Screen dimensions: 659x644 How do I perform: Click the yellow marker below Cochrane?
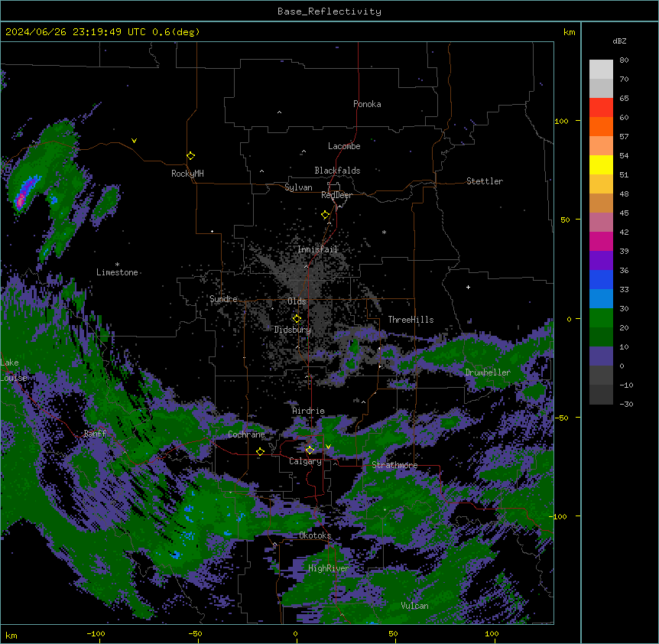(x=260, y=451)
